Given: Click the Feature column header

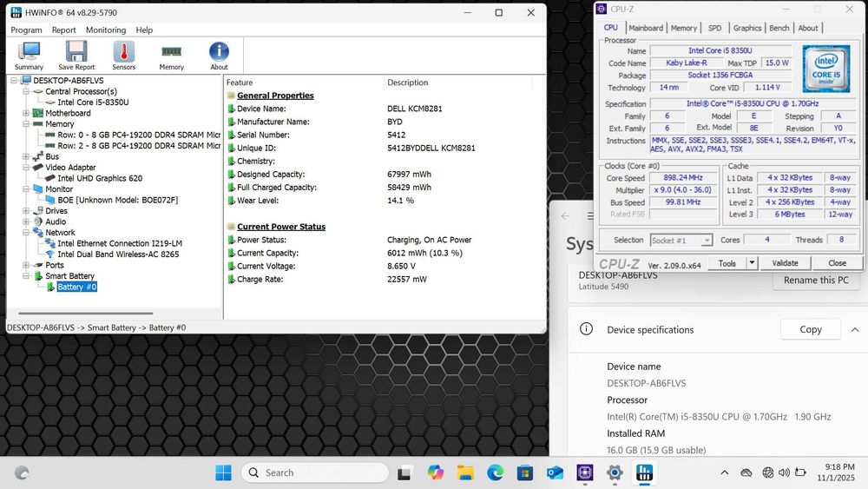Looking at the screenshot, I should pos(240,83).
